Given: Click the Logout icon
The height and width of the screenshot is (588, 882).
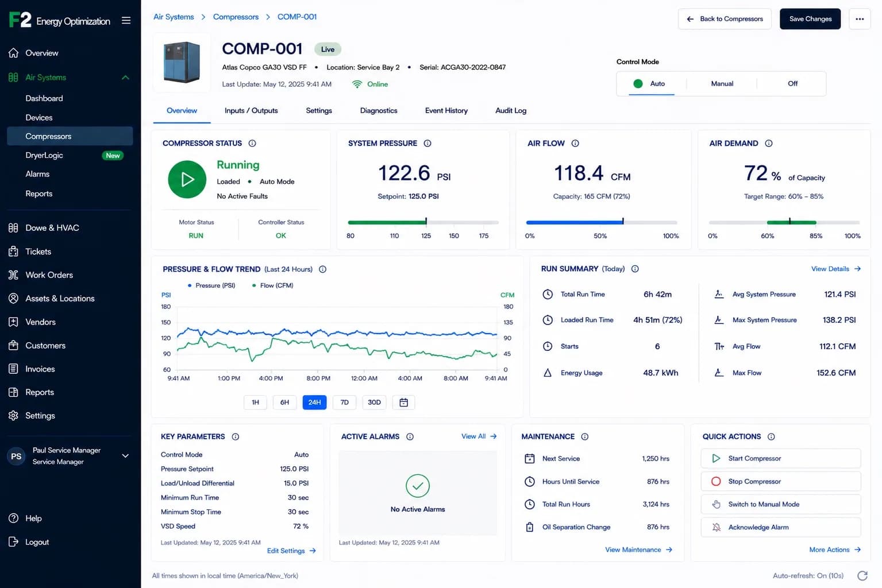Looking at the screenshot, I should tap(14, 542).
